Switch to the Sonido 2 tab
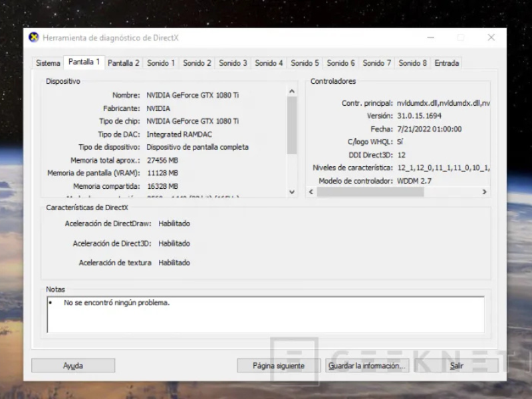 (x=197, y=63)
